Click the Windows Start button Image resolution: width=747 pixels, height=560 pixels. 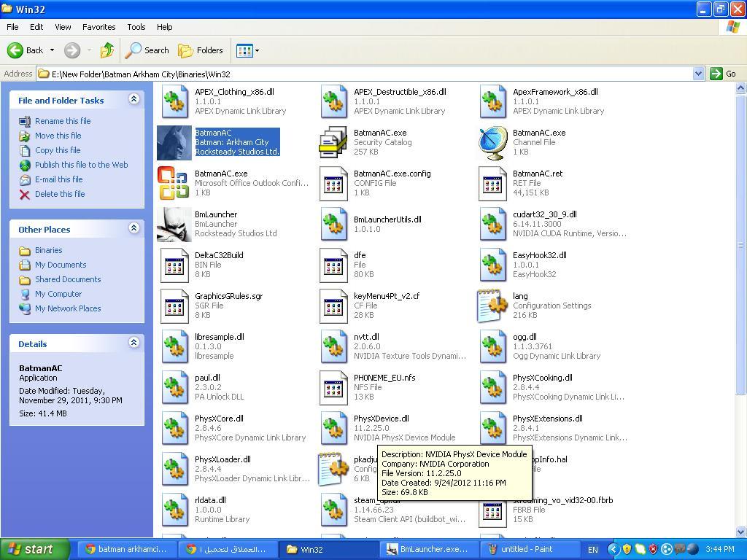tap(35, 549)
